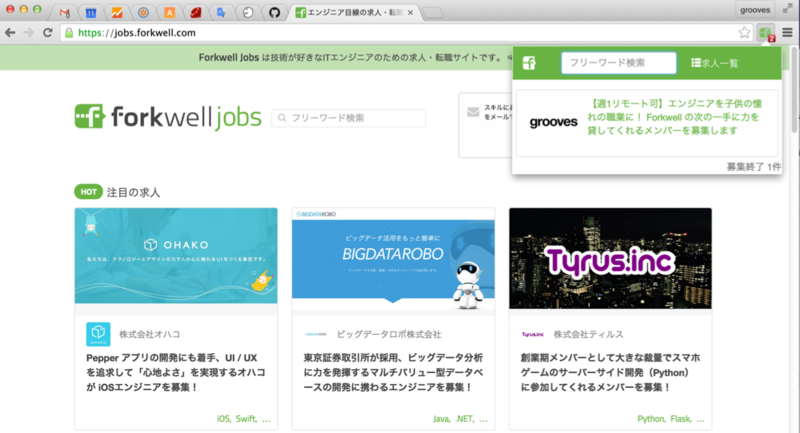Open the pinned orange letter A tab

[x=169, y=12]
